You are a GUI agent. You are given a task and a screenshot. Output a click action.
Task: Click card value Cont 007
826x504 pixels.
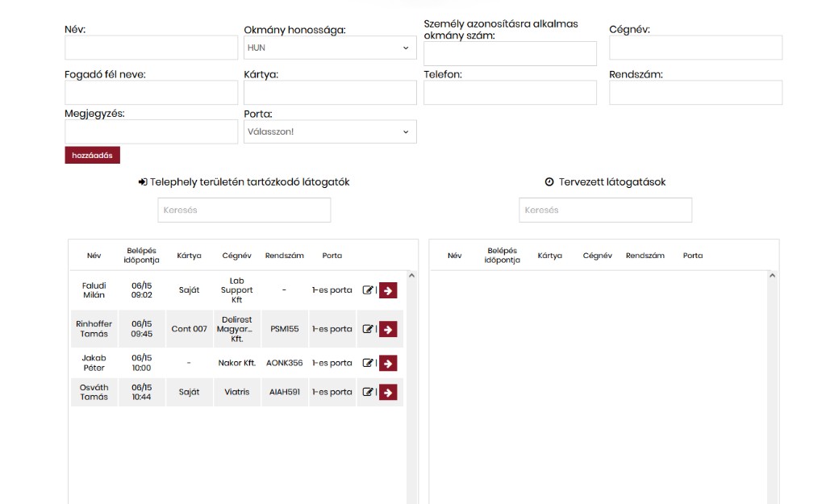(189, 329)
